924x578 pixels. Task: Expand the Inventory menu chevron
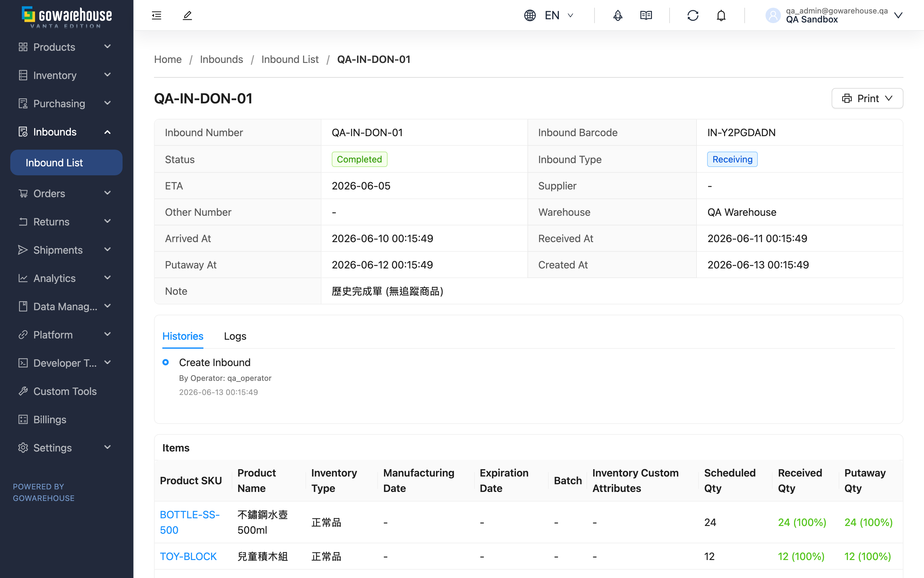click(x=108, y=74)
